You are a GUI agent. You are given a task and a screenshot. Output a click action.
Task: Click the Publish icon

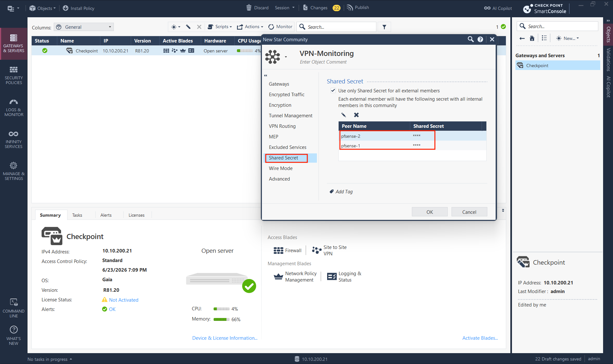(350, 8)
